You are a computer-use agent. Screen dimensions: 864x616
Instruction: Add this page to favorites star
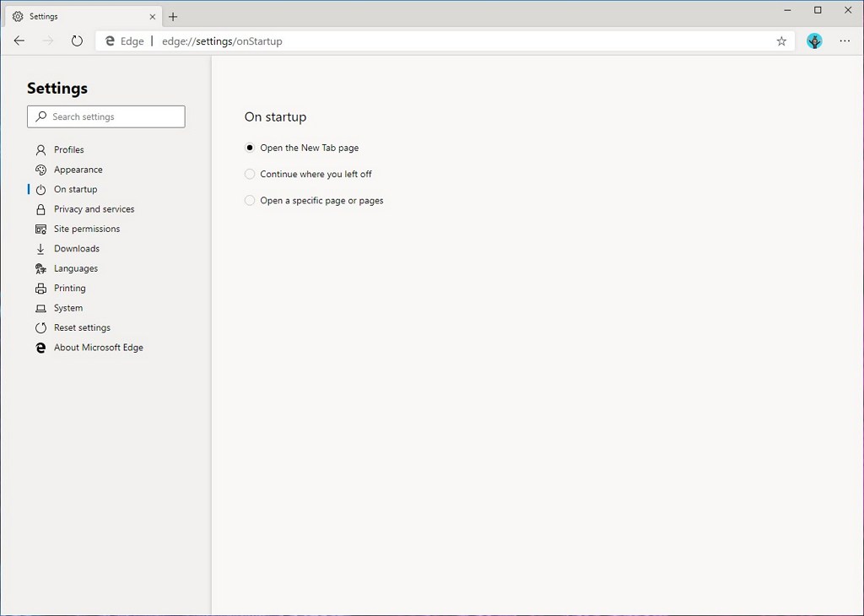tap(781, 41)
